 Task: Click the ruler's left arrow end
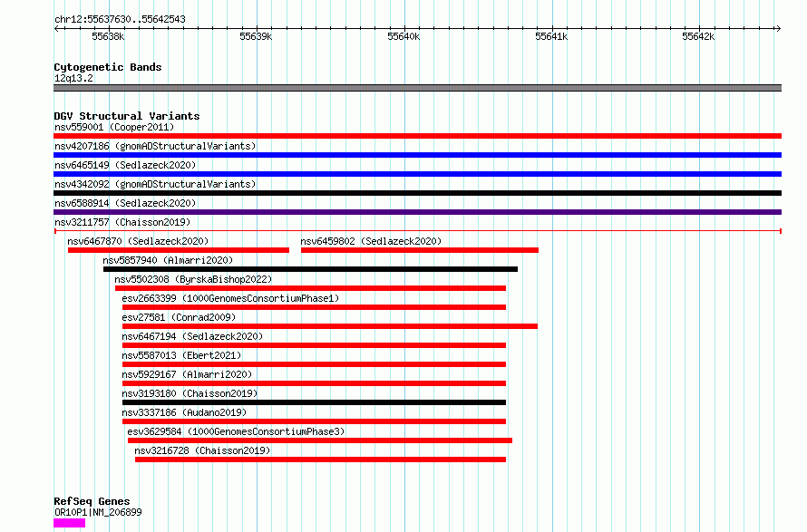(56, 29)
